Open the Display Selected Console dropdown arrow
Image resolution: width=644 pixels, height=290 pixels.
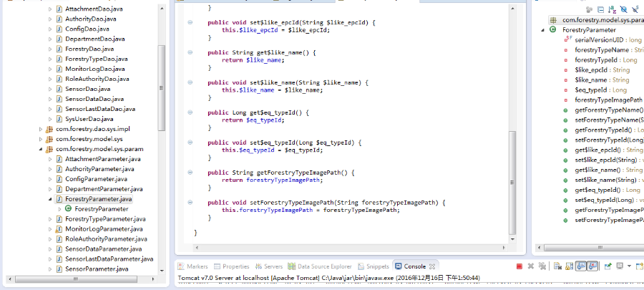pos(629,266)
